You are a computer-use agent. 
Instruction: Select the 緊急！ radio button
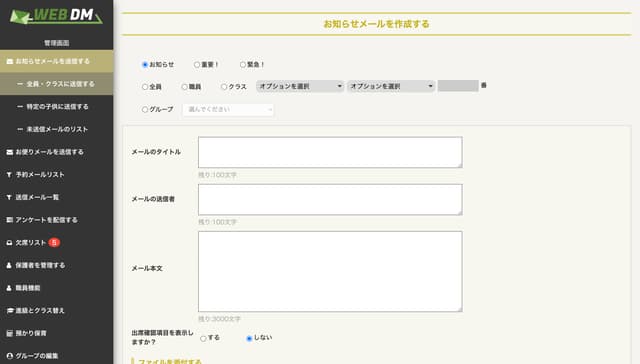pos(243,64)
